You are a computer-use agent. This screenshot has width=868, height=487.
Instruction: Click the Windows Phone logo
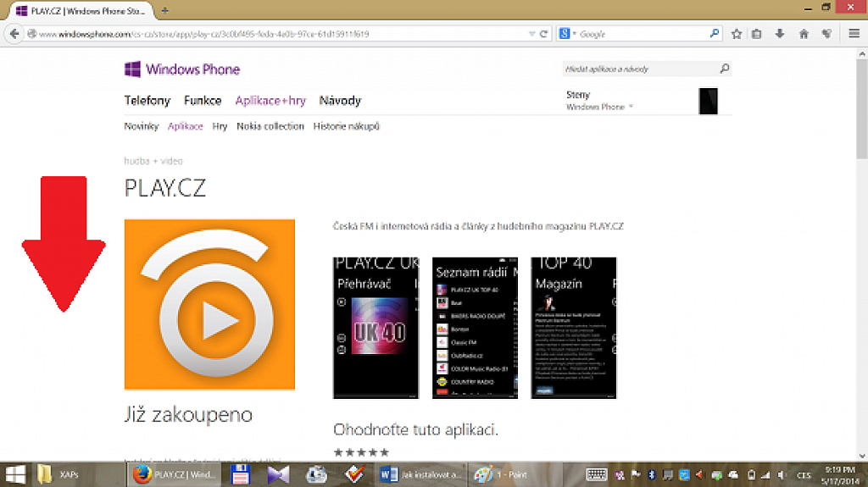tap(182, 69)
